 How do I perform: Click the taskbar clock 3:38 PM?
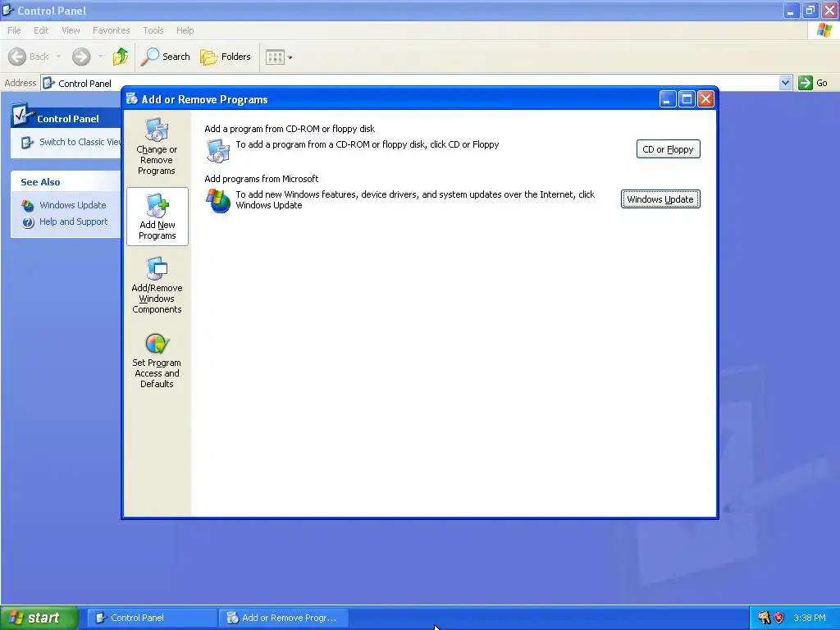pos(810,618)
